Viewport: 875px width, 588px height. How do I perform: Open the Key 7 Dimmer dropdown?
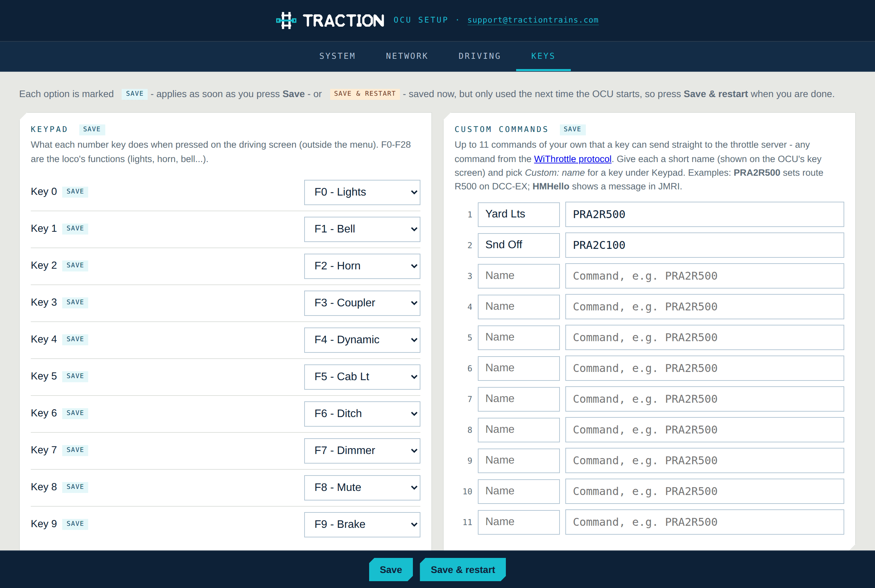coord(362,451)
